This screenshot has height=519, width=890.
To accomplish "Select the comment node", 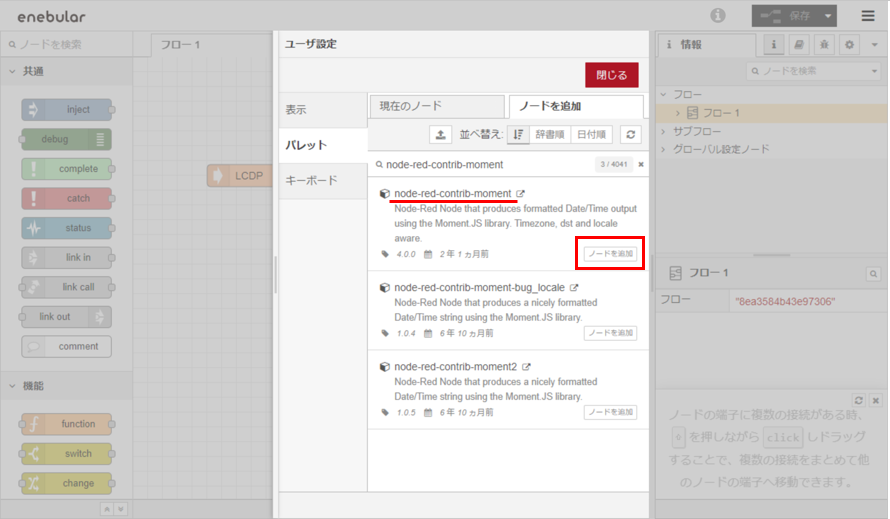I will (67, 346).
